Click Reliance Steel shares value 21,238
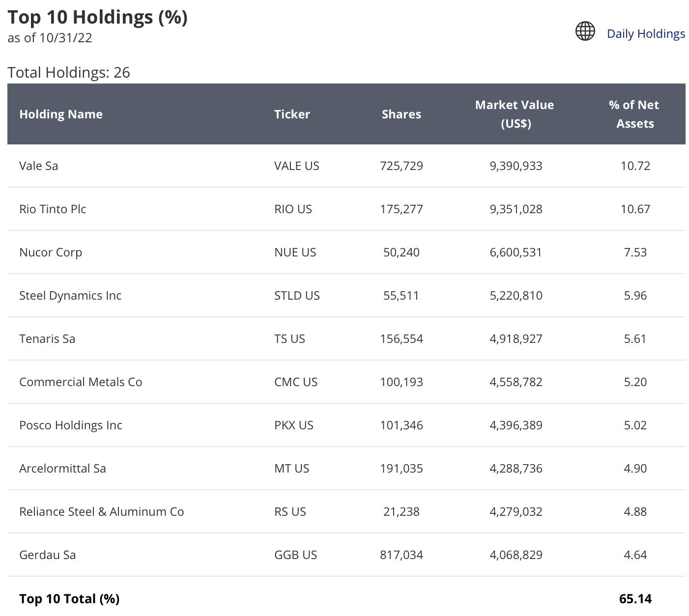The height and width of the screenshot is (616, 689). click(402, 511)
